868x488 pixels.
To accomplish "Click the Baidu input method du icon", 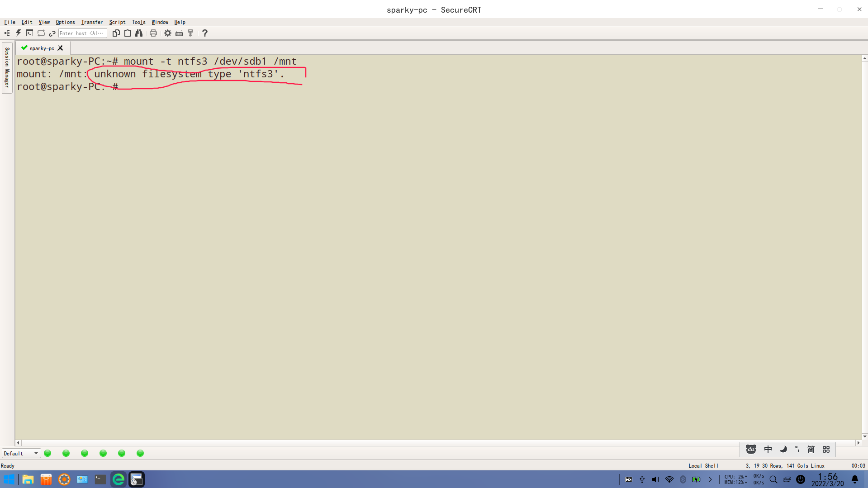I will click(x=751, y=449).
